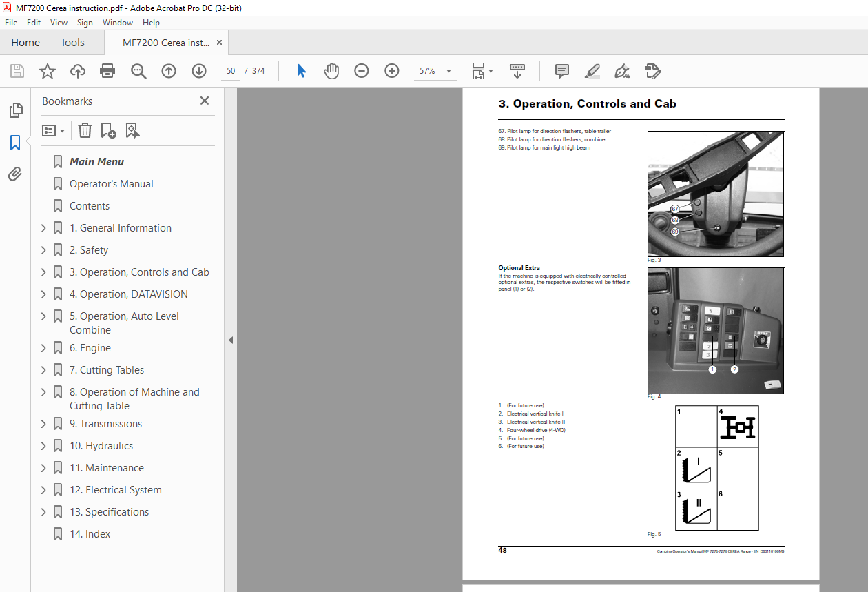Viewport: 868px width, 592px height.
Task: Expand 4. Operation, DATAVISION bookmark
Action: coord(43,294)
